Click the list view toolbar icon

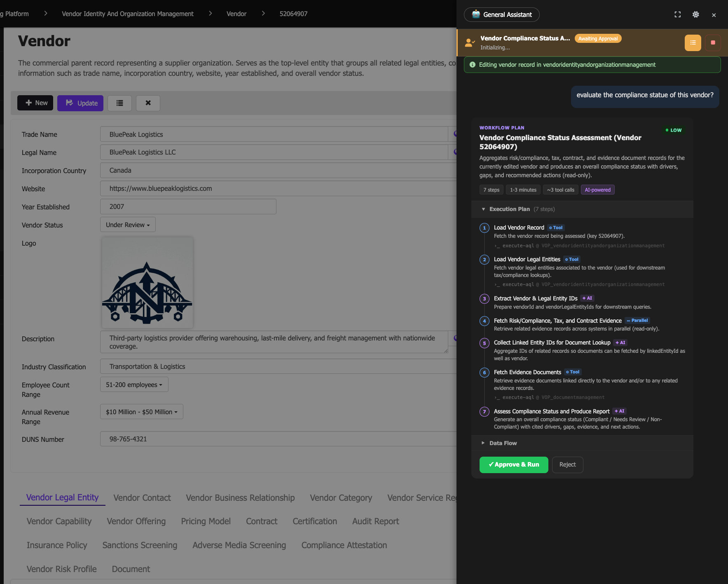click(119, 103)
